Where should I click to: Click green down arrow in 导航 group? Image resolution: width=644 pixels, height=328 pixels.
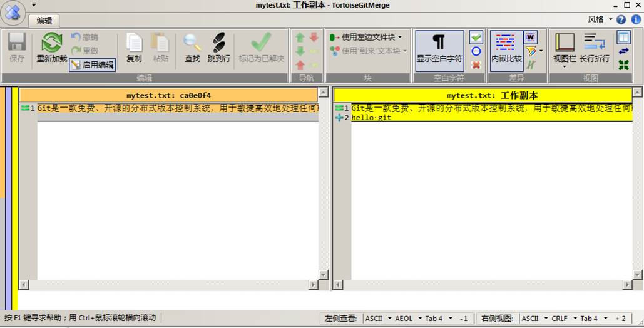pos(300,51)
